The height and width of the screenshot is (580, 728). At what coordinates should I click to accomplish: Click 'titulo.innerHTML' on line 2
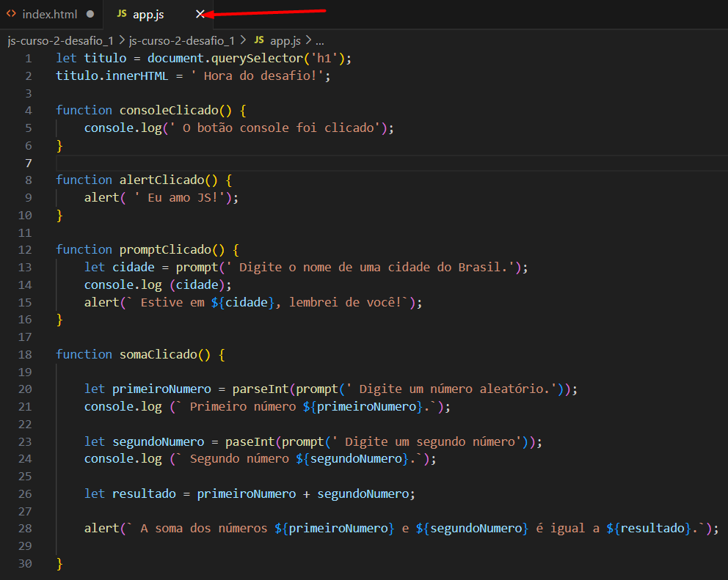coord(112,76)
